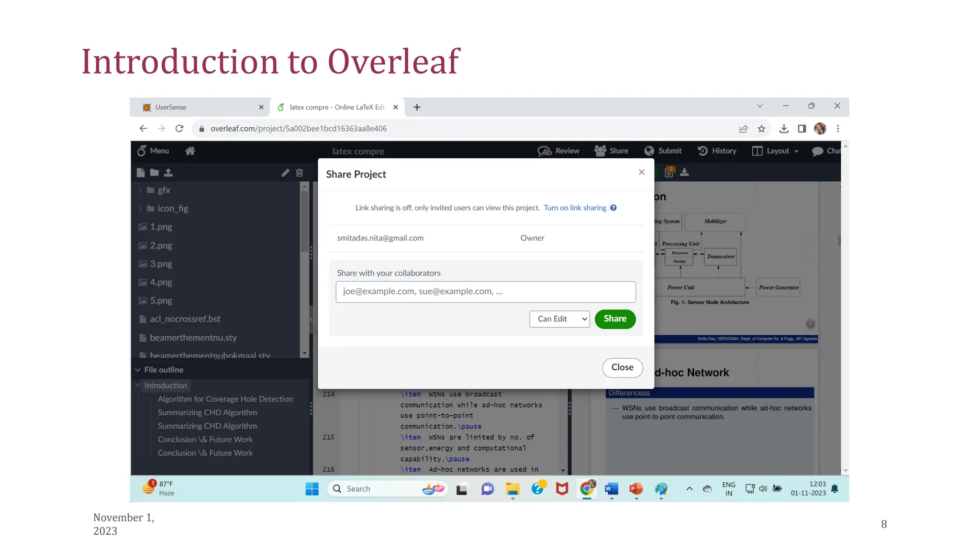Click the green Share button
The height and width of the screenshot is (551, 980).
coord(615,319)
